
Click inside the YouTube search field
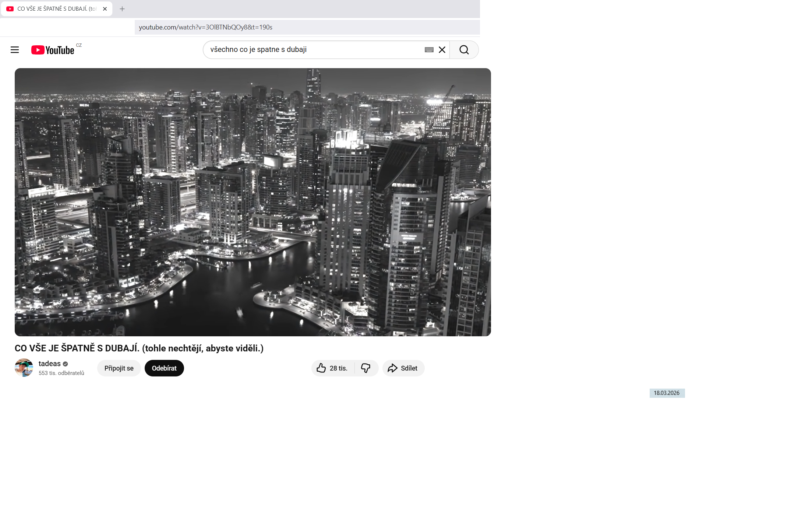point(313,50)
